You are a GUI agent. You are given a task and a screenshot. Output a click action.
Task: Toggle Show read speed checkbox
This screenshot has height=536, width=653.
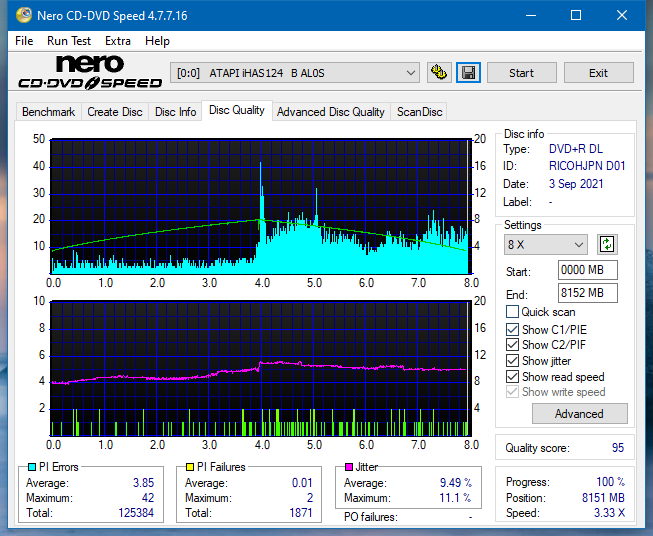pos(512,376)
